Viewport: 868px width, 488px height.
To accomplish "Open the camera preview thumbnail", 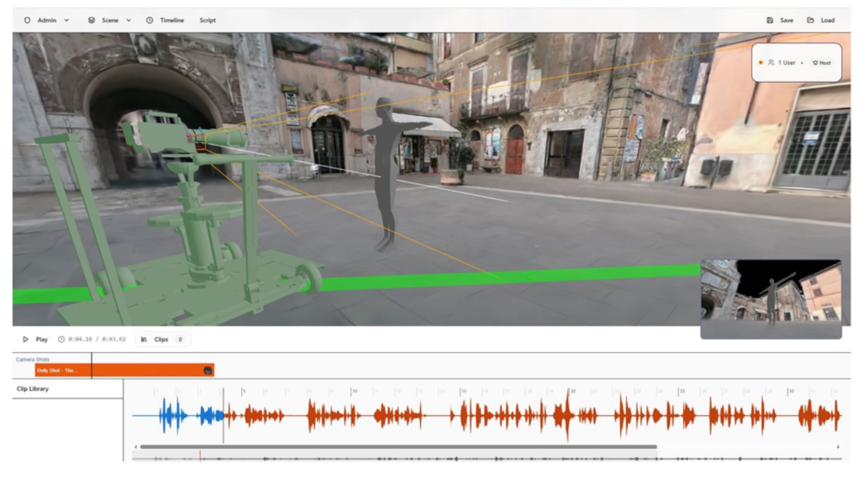I will pos(771,299).
